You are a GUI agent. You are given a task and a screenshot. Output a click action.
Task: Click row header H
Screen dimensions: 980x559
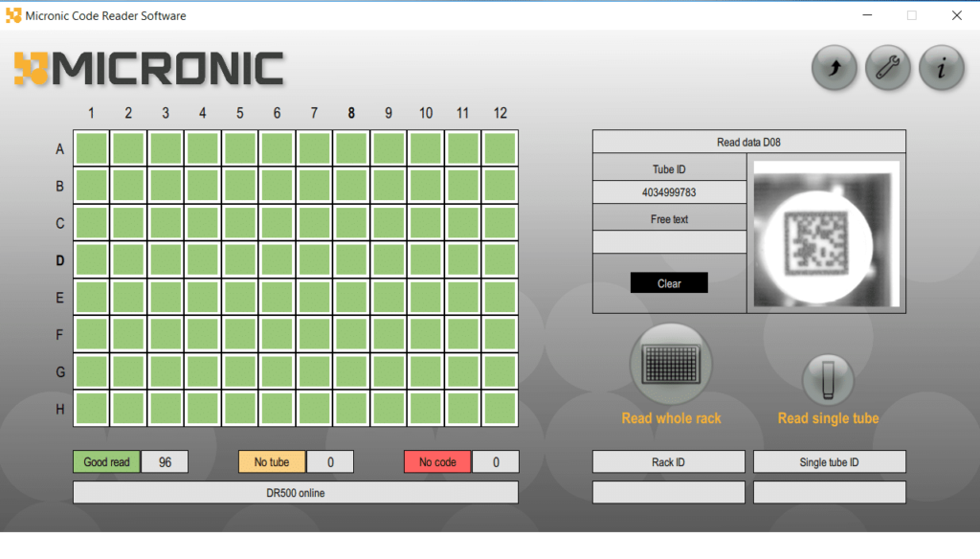pos(60,409)
